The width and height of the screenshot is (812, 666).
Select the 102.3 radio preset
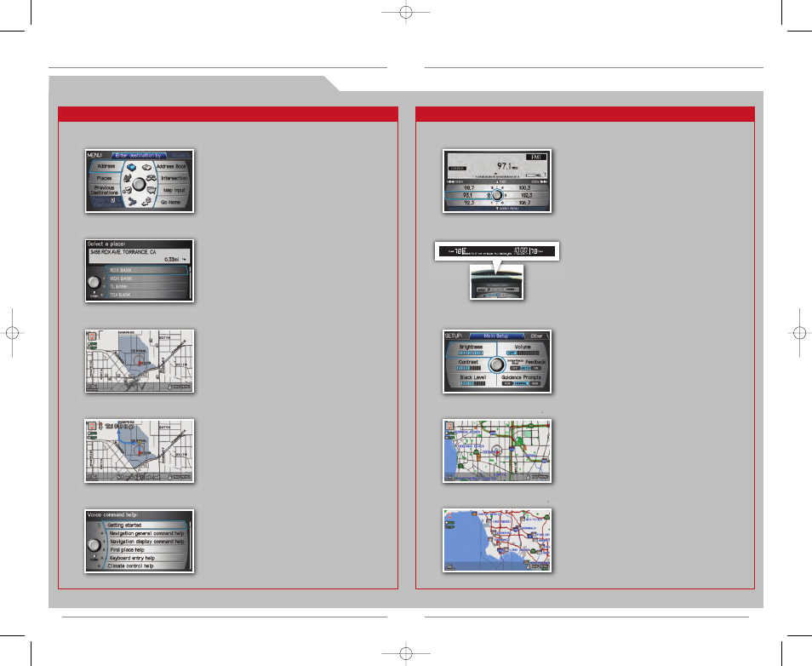[x=526, y=195]
